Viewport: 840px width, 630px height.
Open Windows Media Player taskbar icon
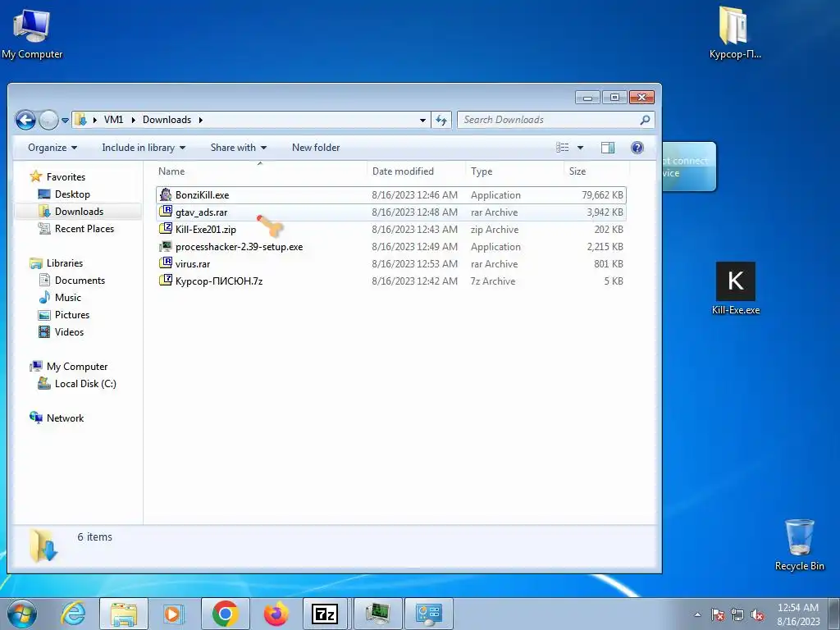click(x=173, y=614)
